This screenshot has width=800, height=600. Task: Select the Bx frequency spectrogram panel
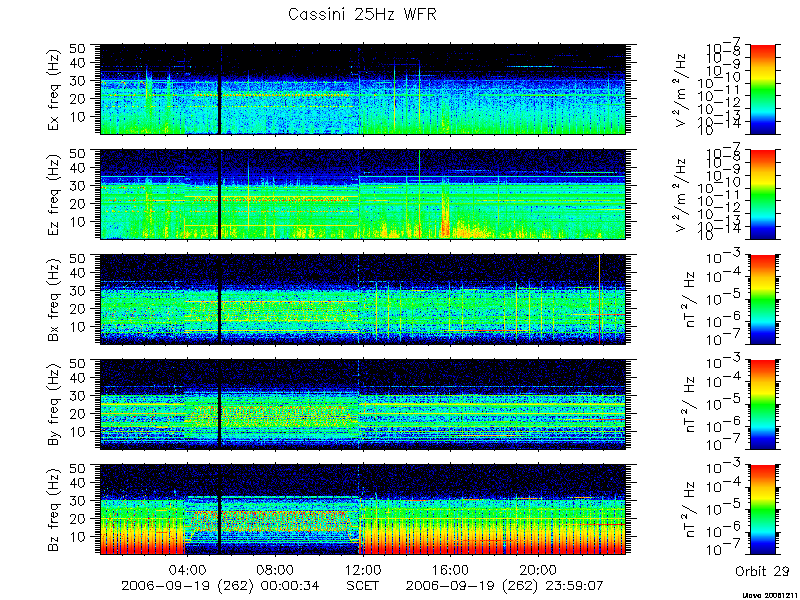point(362,299)
